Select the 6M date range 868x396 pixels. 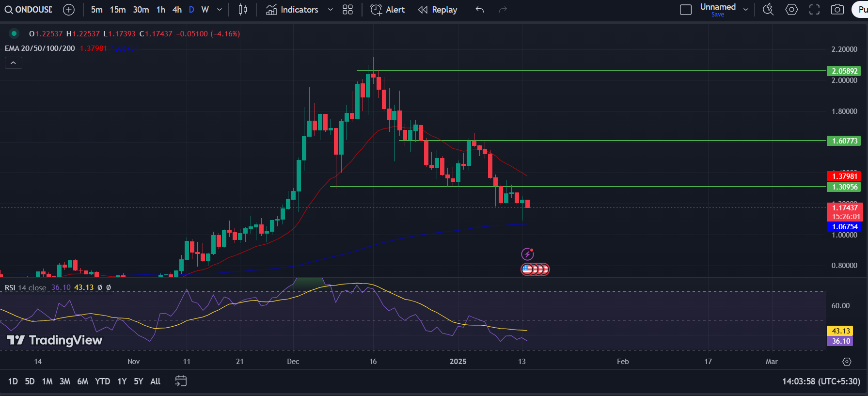pyautogui.click(x=83, y=381)
